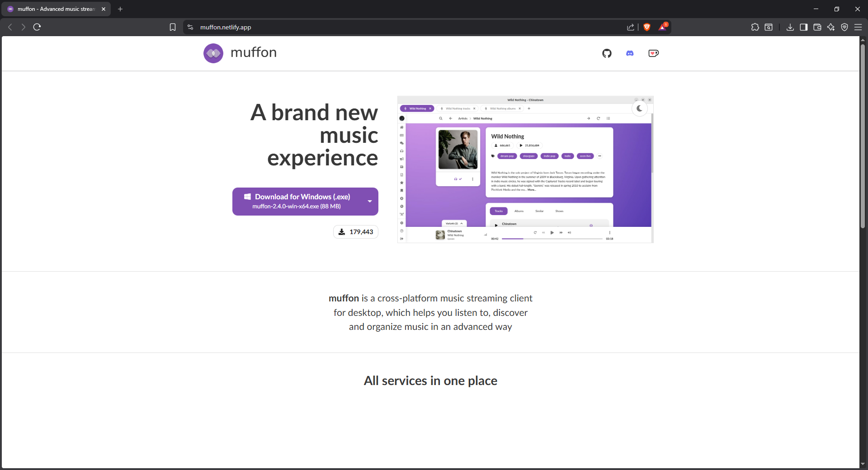Open the GitHub repository icon
Viewport: 868px width, 470px height.
click(607, 53)
